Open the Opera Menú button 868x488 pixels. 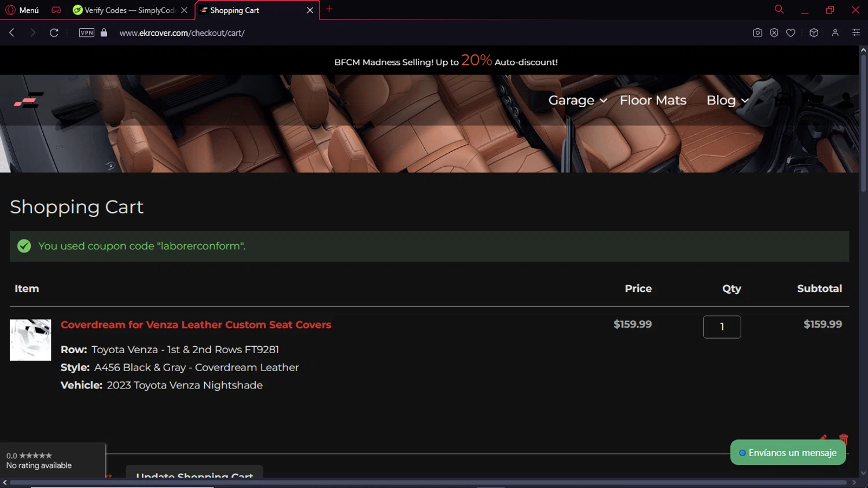pos(22,10)
